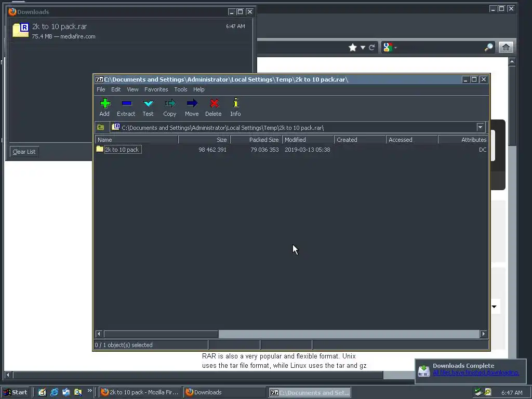Open the 7-Zip Favorites menu
Screen dimensions: 532x399
[156, 89]
